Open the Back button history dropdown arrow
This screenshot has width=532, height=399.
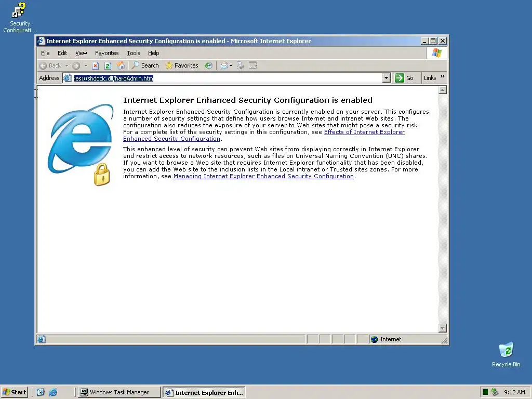(x=67, y=65)
